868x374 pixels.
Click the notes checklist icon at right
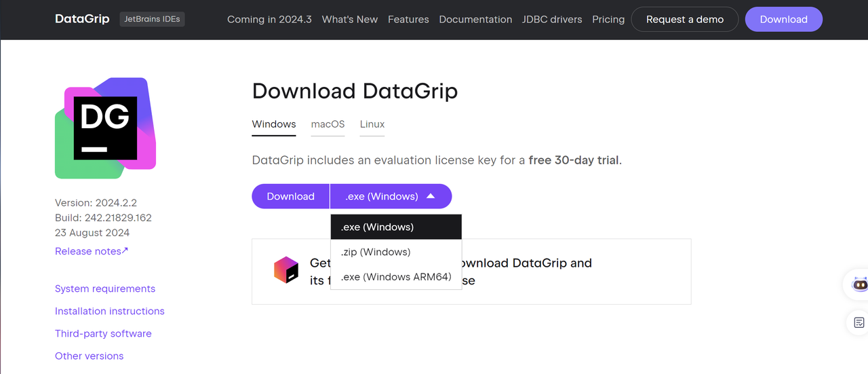click(x=859, y=322)
